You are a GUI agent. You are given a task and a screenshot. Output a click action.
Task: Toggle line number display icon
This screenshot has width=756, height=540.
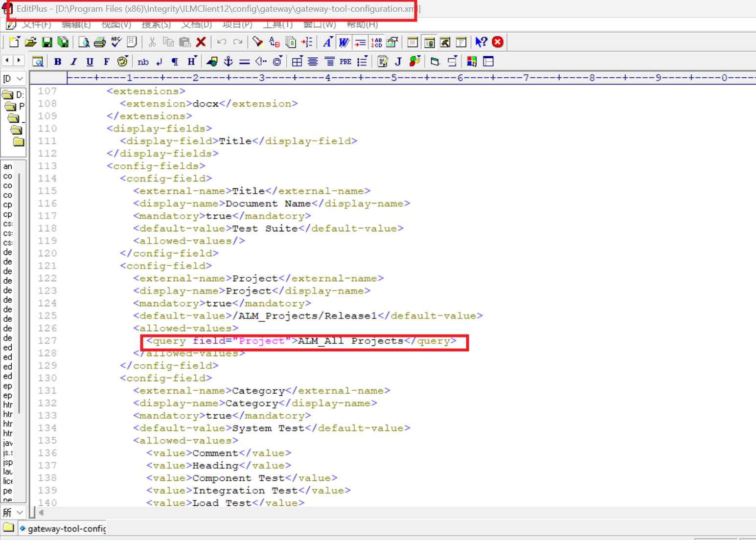pyautogui.click(x=376, y=43)
